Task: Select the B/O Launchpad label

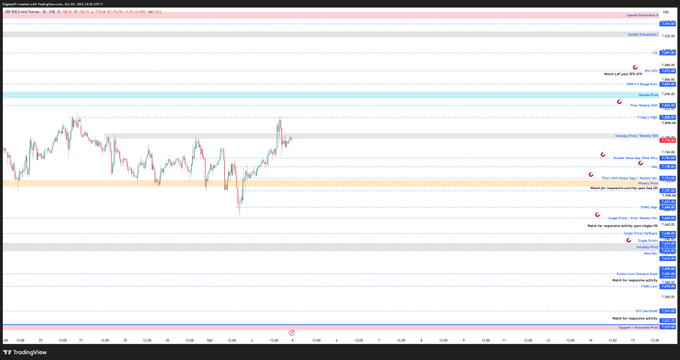Action: [x=647, y=311]
